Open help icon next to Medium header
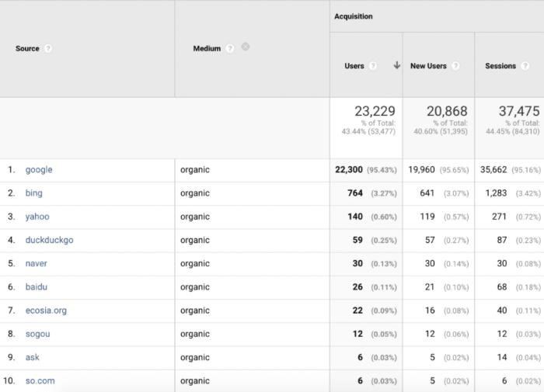The width and height of the screenshot is (544, 392). (230, 49)
